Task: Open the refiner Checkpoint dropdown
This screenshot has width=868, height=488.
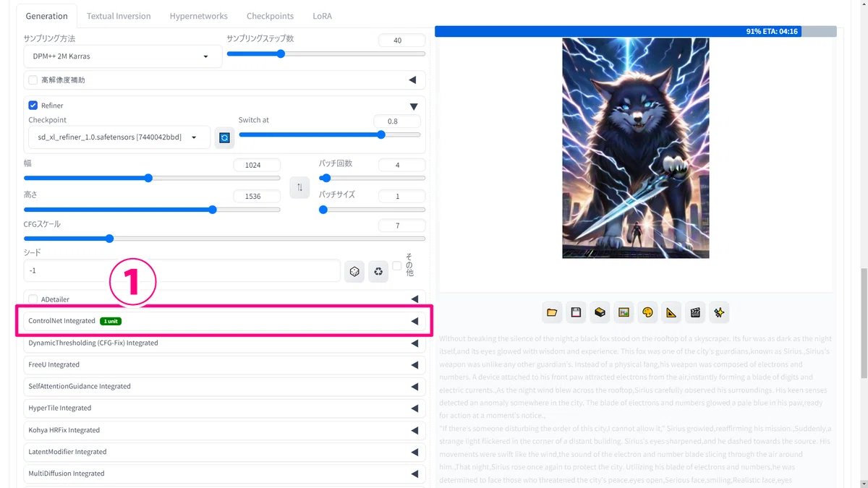Action: tap(119, 137)
